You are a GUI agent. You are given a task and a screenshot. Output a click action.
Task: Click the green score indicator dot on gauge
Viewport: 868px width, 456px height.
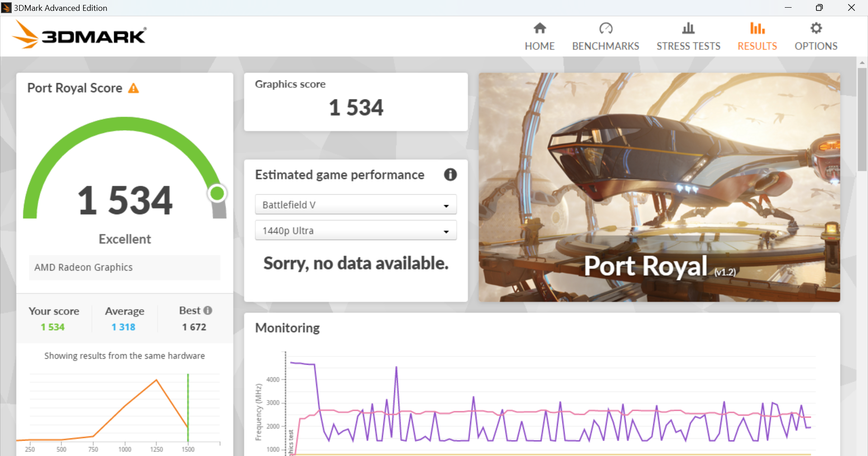coord(217,193)
